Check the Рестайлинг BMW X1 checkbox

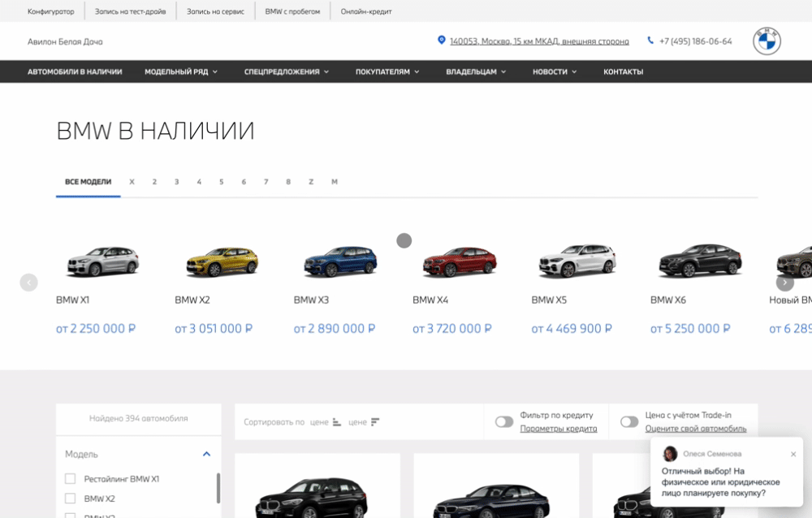coord(70,479)
